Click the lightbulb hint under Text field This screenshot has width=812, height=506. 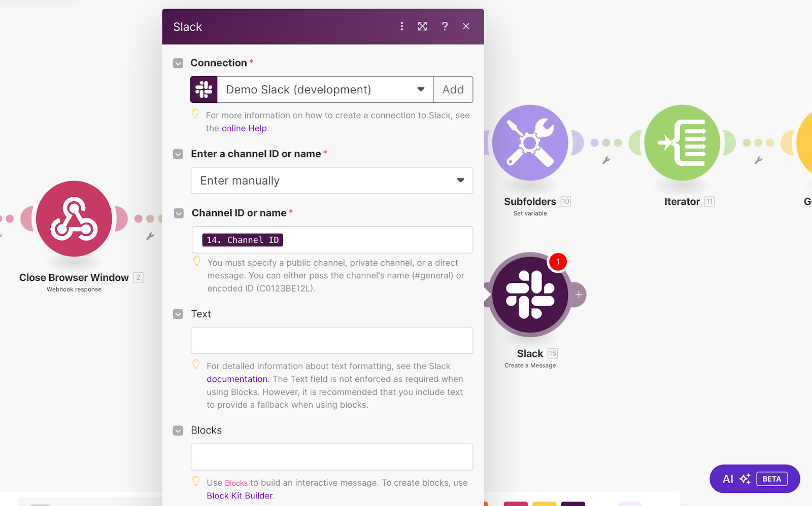pyautogui.click(x=196, y=365)
